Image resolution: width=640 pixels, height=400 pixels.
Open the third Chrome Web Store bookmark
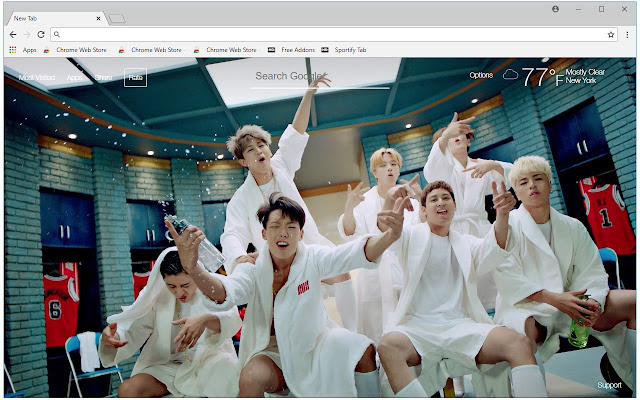[x=226, y=50]
